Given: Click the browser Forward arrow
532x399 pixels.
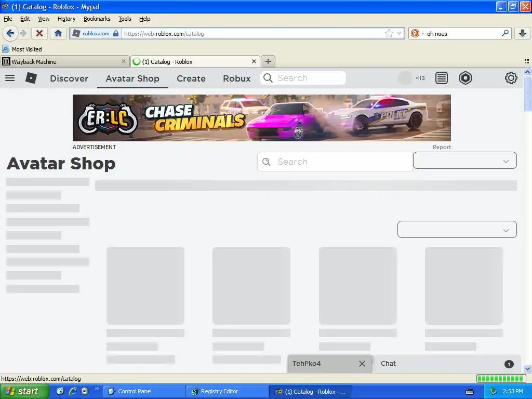Looking at the screenshot, I should [x=23, y=33].
